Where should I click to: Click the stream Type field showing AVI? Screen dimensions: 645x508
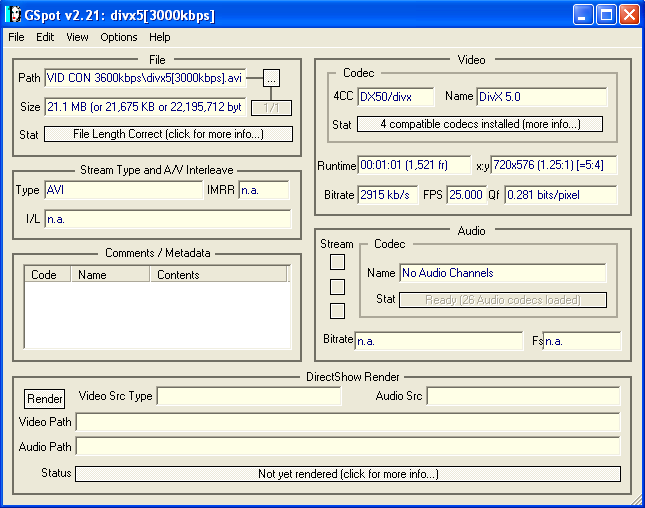pyautogui.click(x=123, y=190)
